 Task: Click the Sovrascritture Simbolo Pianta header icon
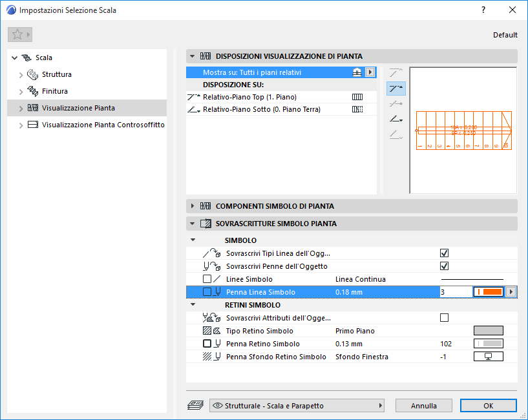coord(206,224)
